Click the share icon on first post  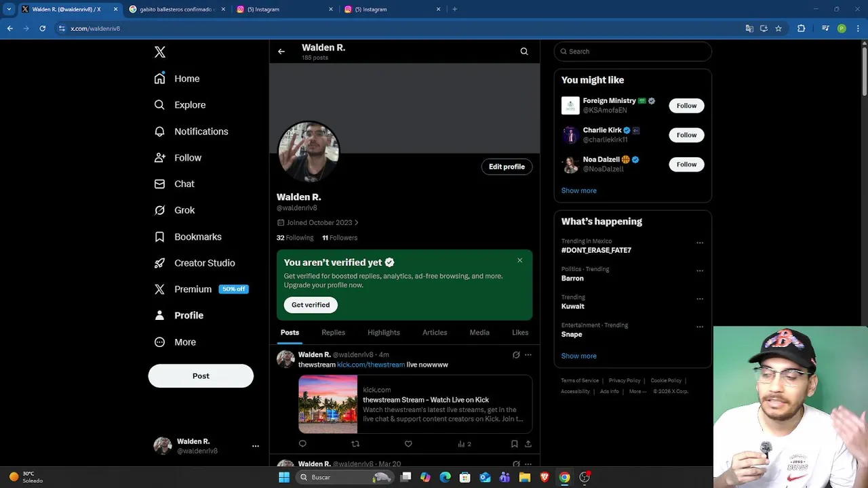[528, 444]
